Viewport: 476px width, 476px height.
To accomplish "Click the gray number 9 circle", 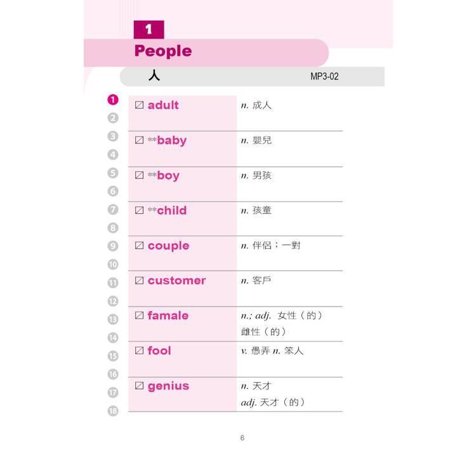I will pos(112,246).
